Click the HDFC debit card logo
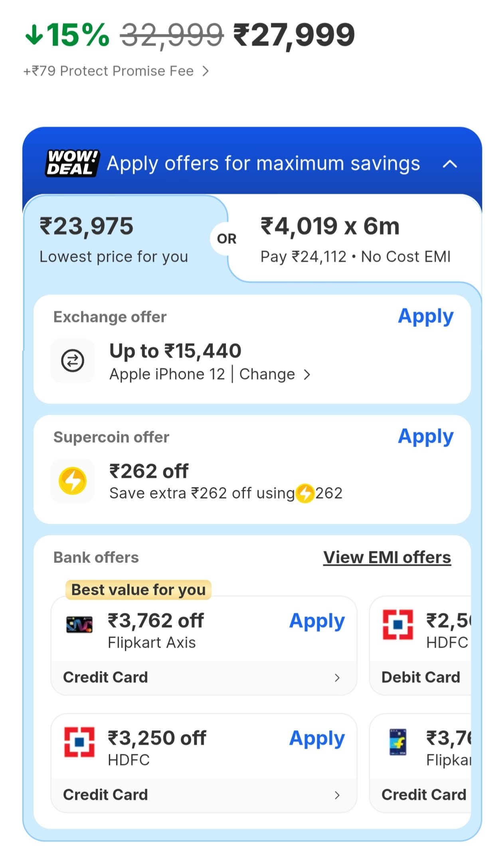 (x=398, y=625)
